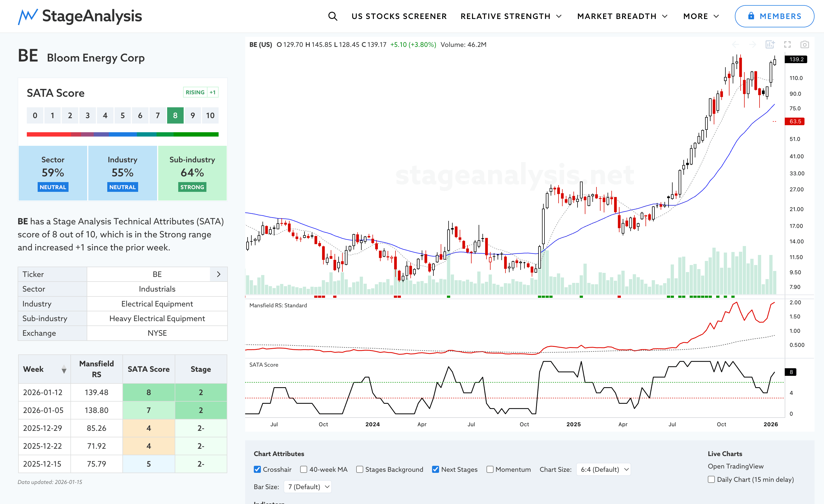Click the chart back arrow
The image size is (824, 504).
[x=735, y=44]
